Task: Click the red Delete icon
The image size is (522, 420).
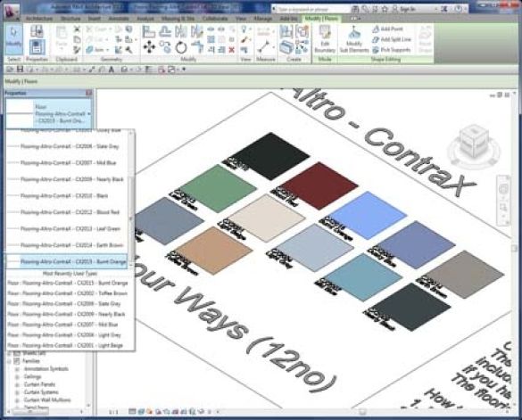Action: coord(232,50)
